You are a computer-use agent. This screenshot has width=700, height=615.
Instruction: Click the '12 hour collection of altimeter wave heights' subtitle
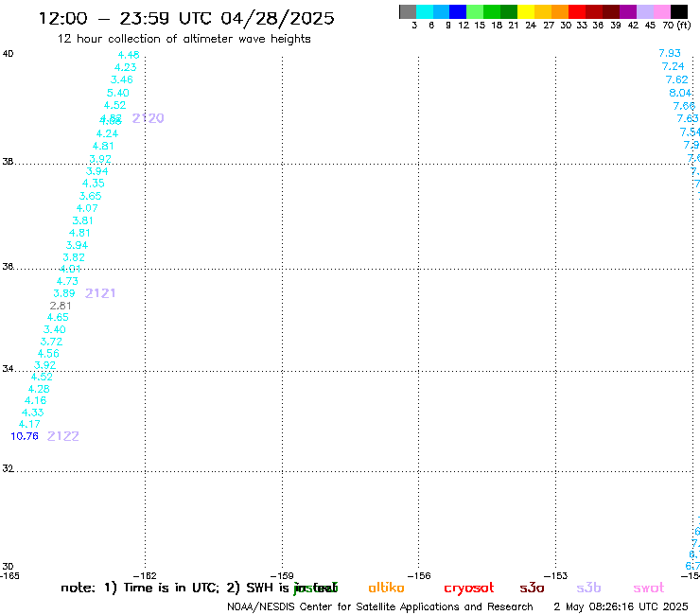click(184, 39)
